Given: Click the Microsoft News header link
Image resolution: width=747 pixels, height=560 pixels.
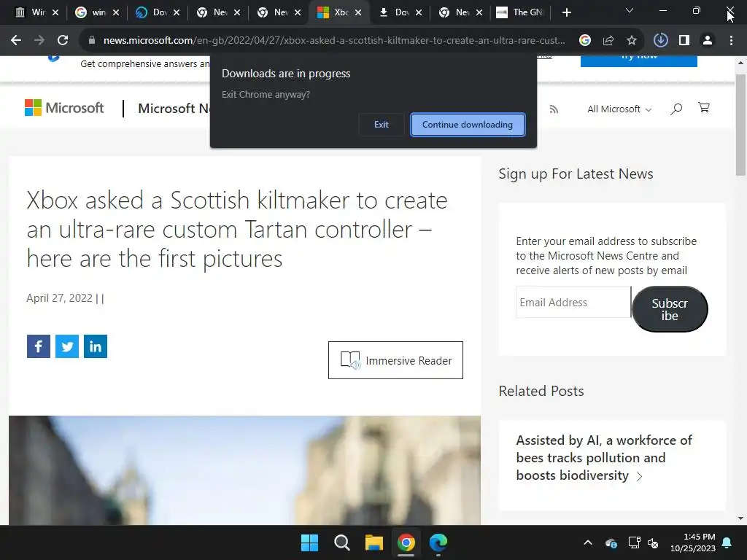Looking at the screenshot, I should (174, 109).
